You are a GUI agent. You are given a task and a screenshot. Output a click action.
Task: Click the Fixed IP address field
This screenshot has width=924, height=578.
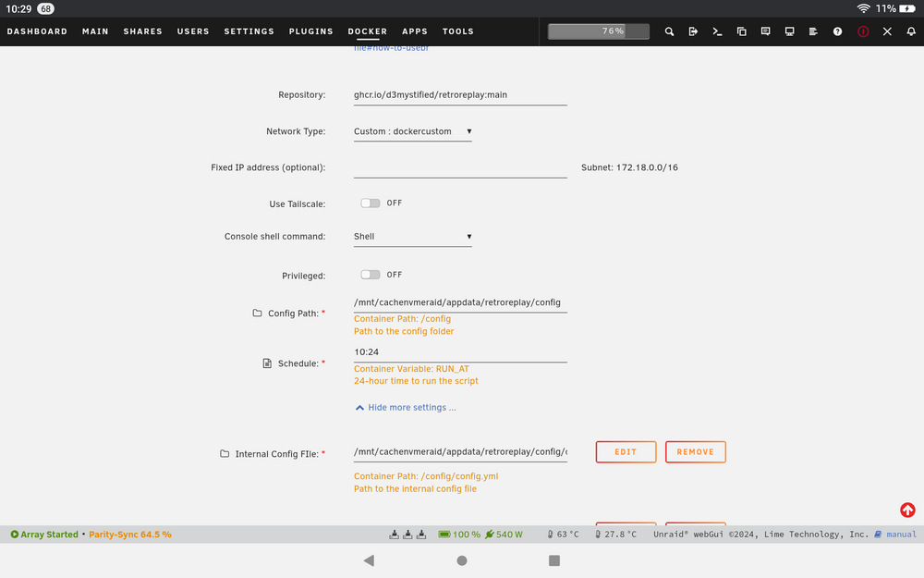click(x=460, y=167)
